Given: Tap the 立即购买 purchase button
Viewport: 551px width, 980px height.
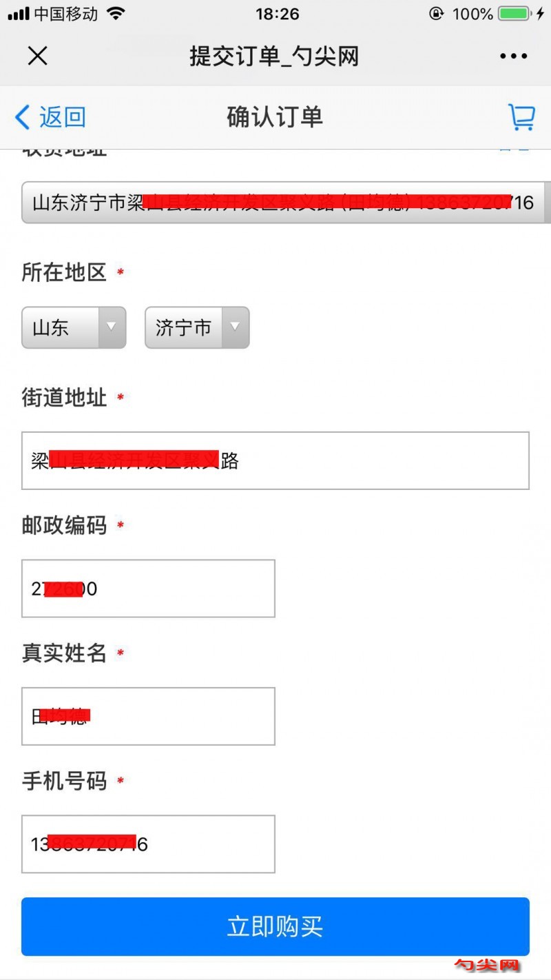Looking at the screenshot, I should (275, 927).
